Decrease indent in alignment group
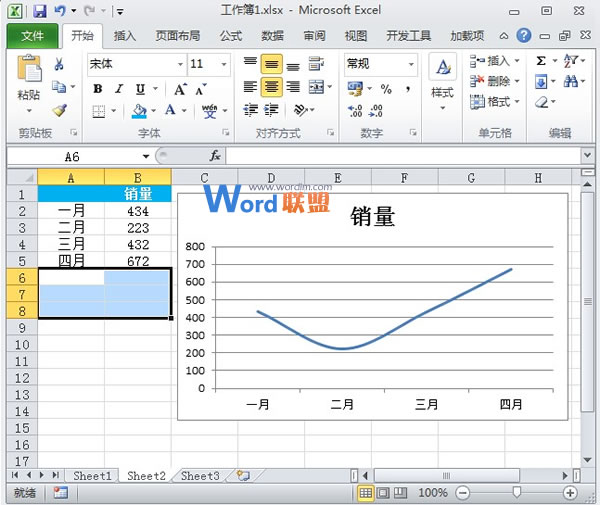Image resolution: width=600 pixels, height=505 pixels. click(250, 110)
